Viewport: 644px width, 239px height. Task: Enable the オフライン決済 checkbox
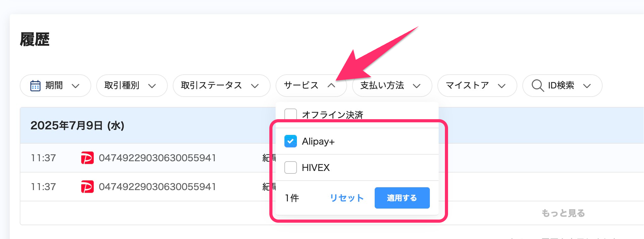click(x=290, y=114)
